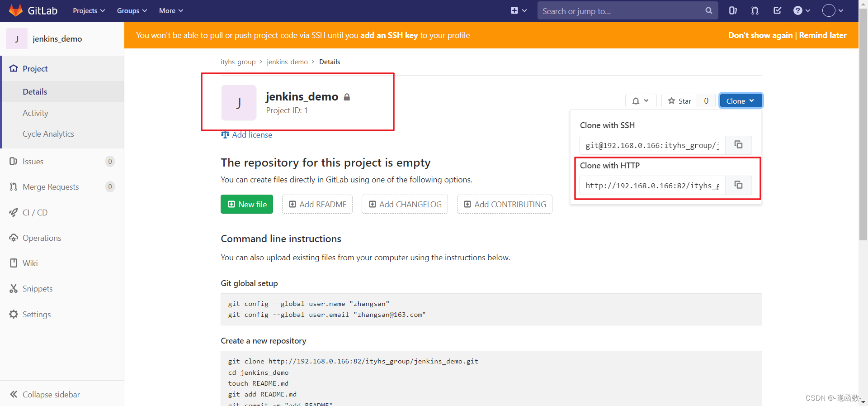Click the Add README button
Image resolution: width=868 pixels, height=406 pixels.
317,204
